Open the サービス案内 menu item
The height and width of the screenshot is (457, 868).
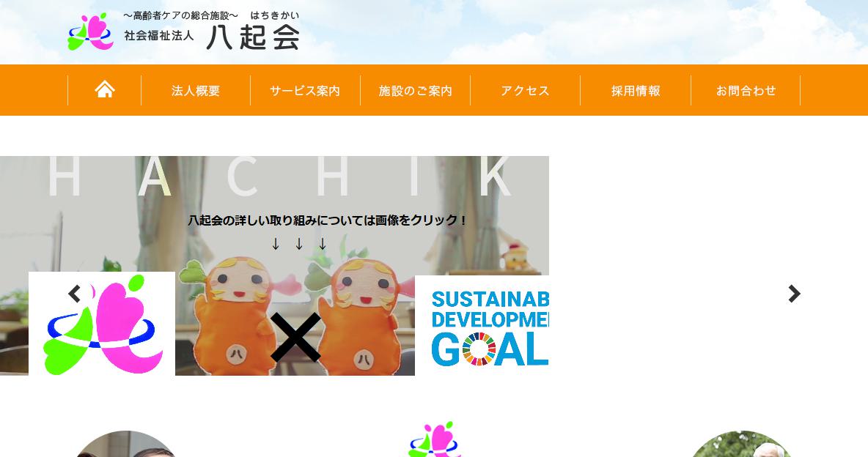(305, 91)
